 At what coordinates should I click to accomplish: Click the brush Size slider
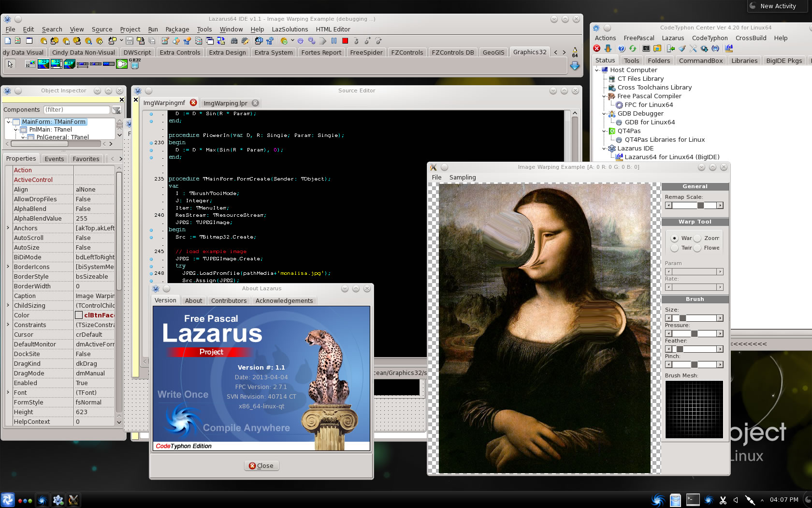click(695, 318)
